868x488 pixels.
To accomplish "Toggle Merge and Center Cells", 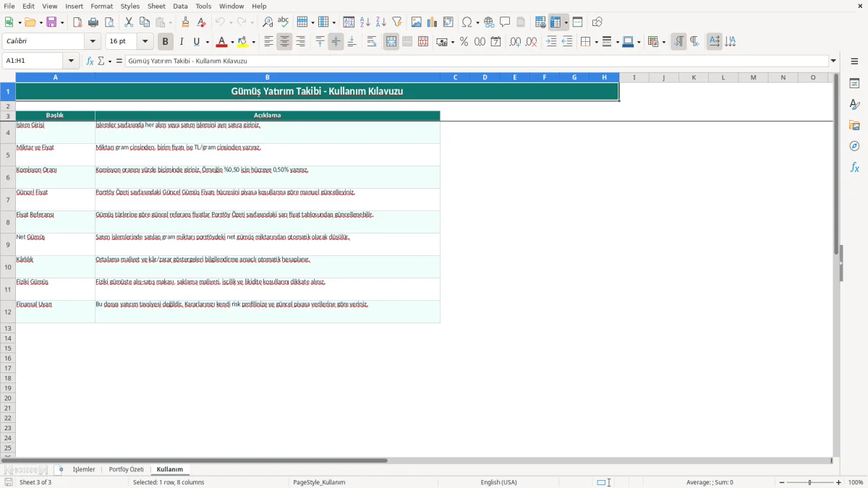I will coord(391,42).
